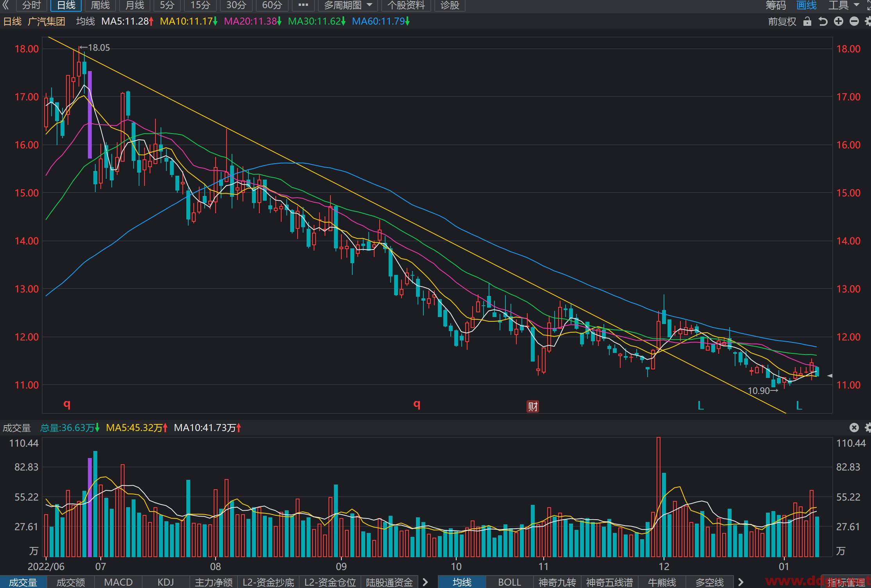
Task: Select the 主力净额 sub-indicator tab
Action: coord(213,582)
